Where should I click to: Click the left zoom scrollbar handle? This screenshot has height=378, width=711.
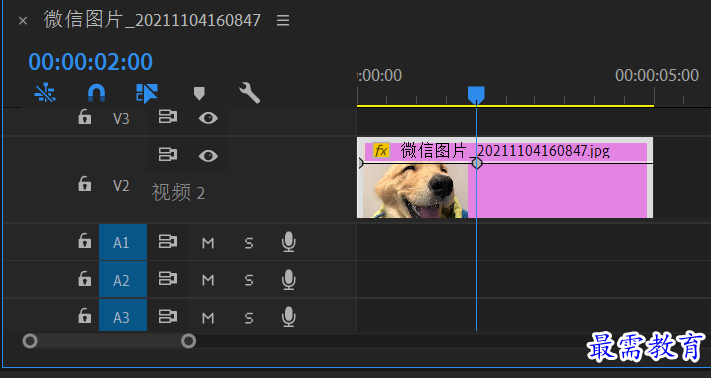[x=30, y=341]
